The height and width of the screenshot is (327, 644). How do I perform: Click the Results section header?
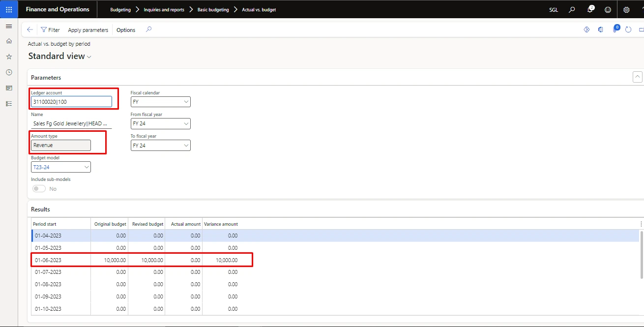click(x=40, y=209)
